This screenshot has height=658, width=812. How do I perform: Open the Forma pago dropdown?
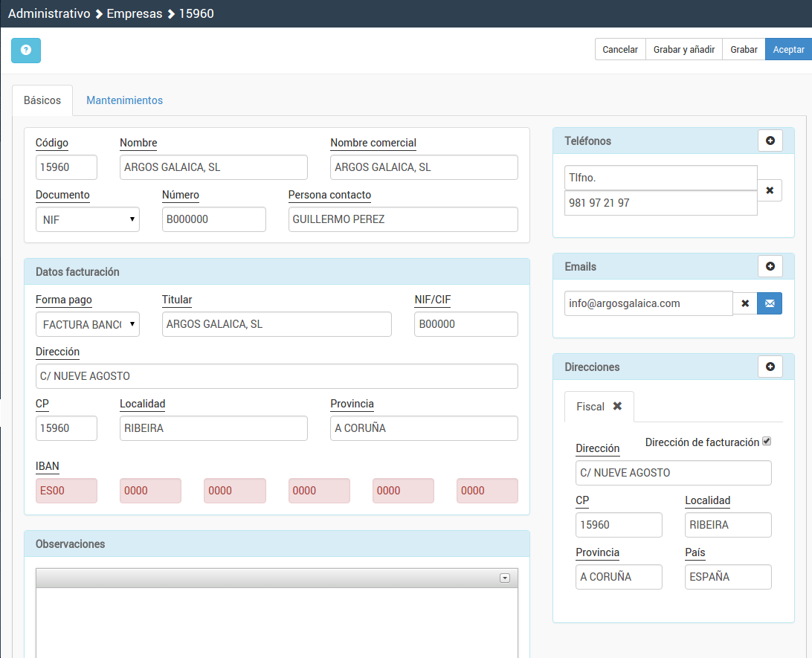88,324
